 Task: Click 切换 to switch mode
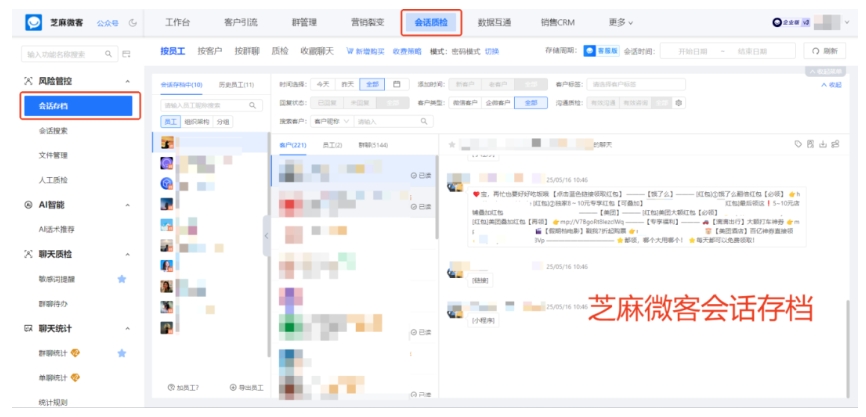coord(492,51)
